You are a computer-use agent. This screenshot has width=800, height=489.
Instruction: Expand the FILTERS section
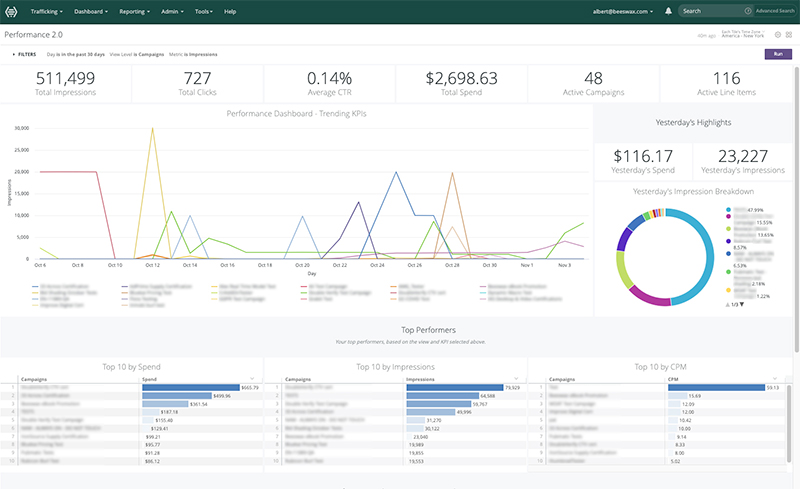[24, 54]
